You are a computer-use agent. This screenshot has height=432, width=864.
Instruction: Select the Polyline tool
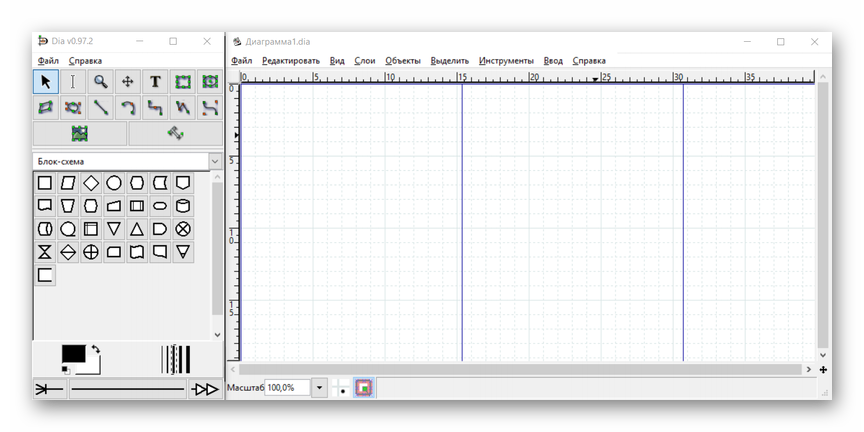(x=183, y=107)
